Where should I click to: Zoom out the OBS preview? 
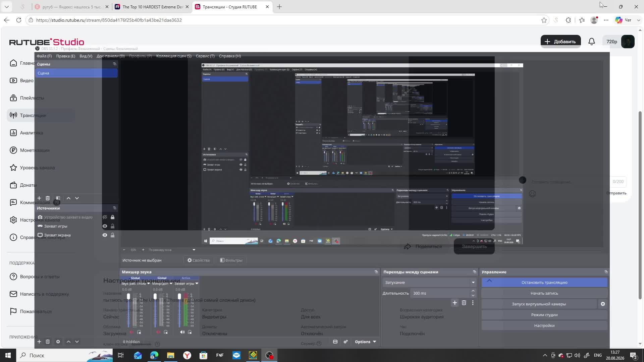click(x=124, y=250)
